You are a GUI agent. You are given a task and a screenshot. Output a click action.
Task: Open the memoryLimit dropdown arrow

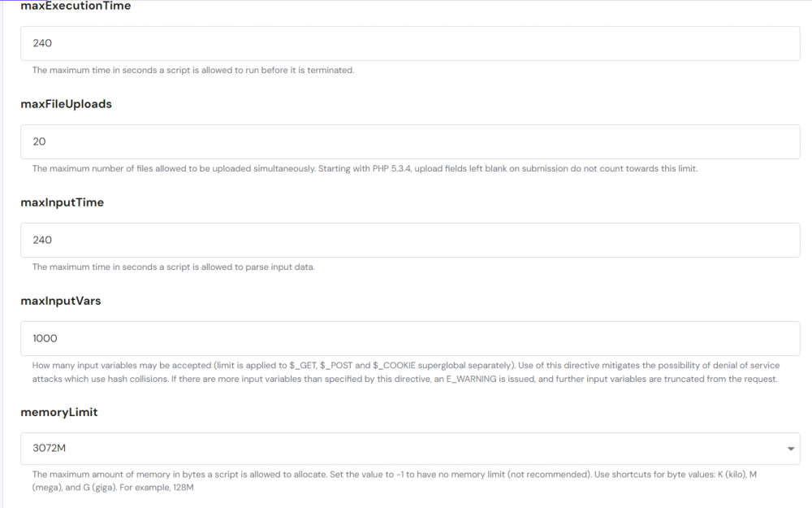click(x=791, y=449)
